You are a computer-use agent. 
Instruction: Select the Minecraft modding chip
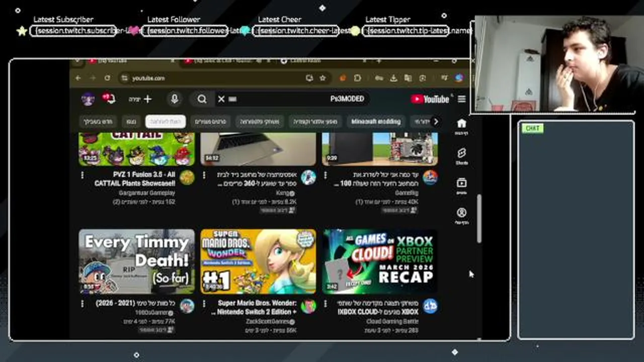376,122
